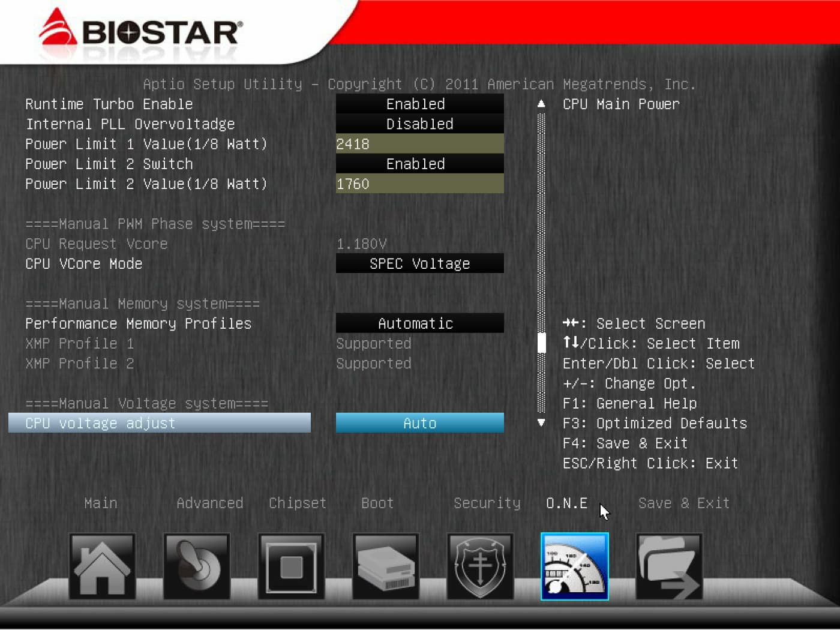The height and width of the screenshot is (630, 840).
Task: Toggle Internal PLL Overvoltadge Disabled value
Action: (x=420, y=124)
